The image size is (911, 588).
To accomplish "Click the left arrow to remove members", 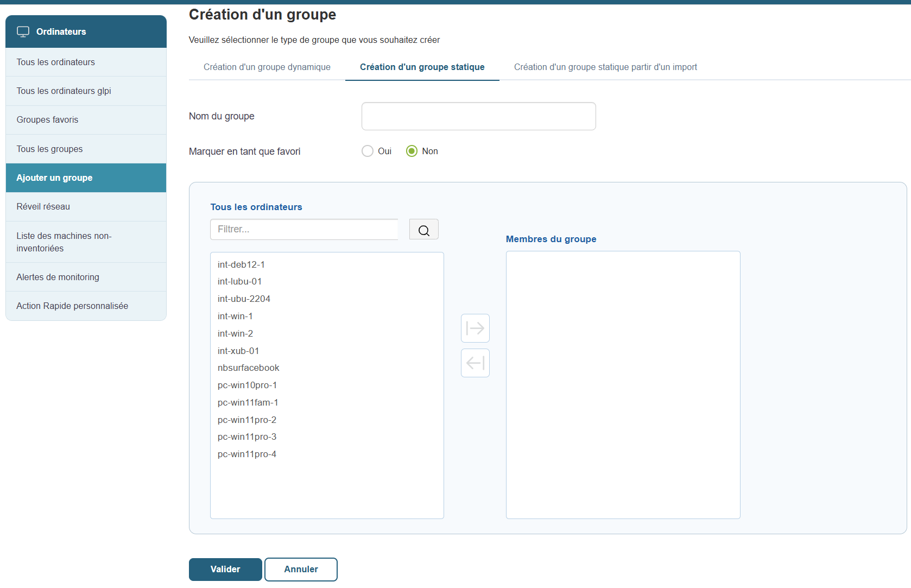I will pos(475,363).
